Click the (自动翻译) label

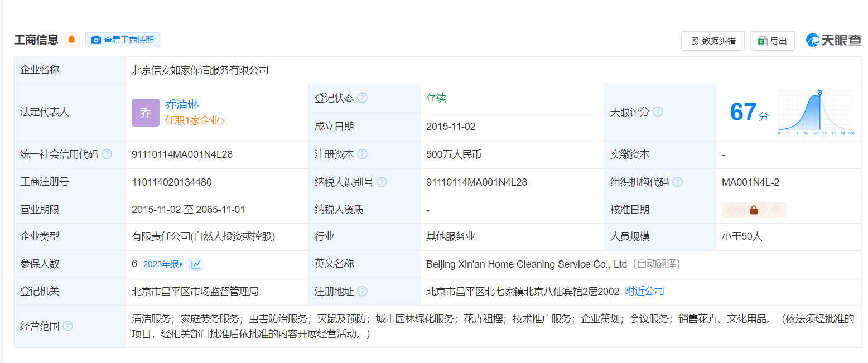[x=656, y=264]
